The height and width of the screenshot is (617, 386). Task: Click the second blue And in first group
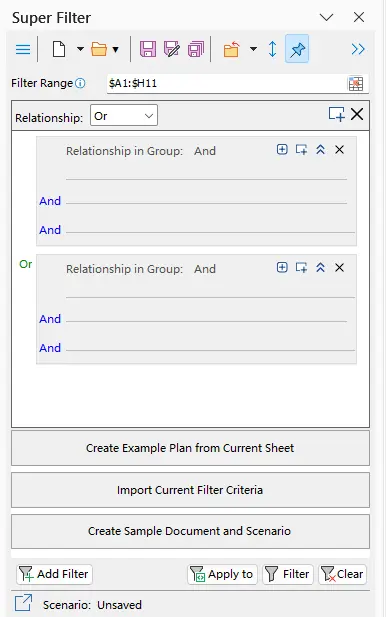click(x=50, y=230)
